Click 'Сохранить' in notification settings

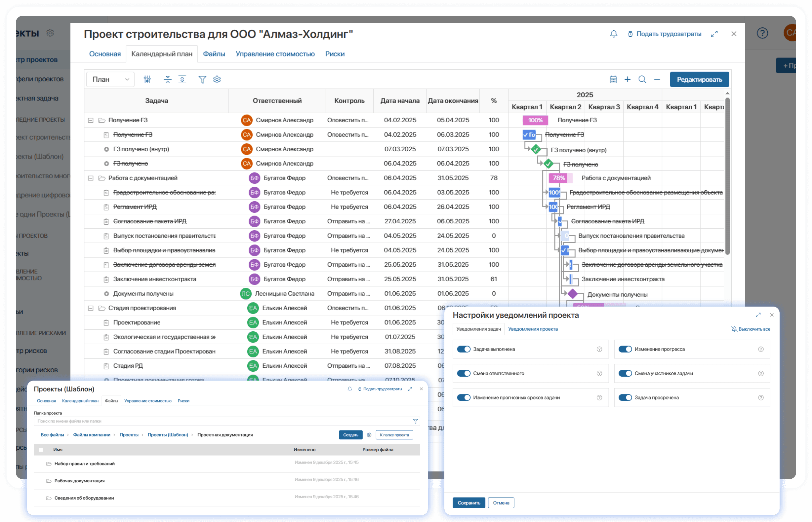(x=468, y=503)
